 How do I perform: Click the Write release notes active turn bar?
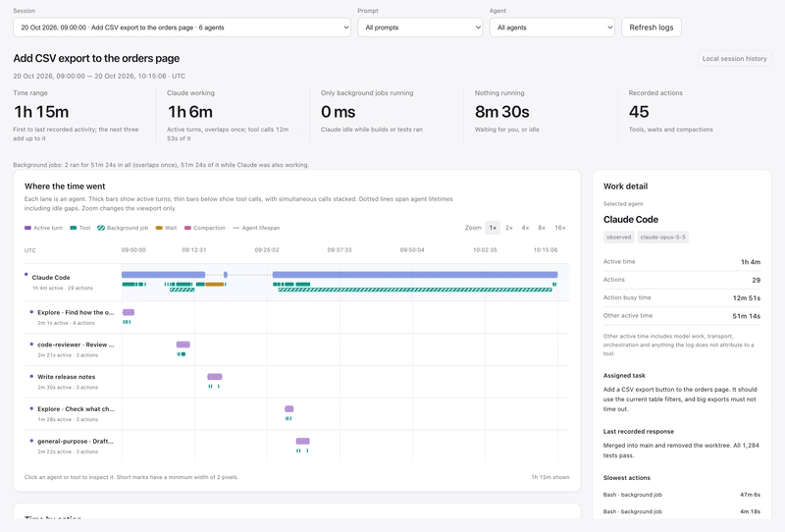point(215,377)
